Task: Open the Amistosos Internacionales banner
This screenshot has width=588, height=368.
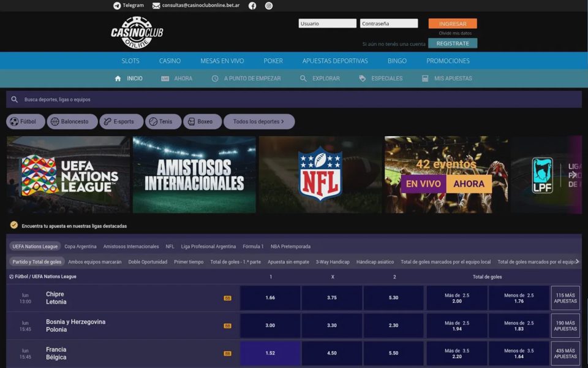Action: [194, 175]
